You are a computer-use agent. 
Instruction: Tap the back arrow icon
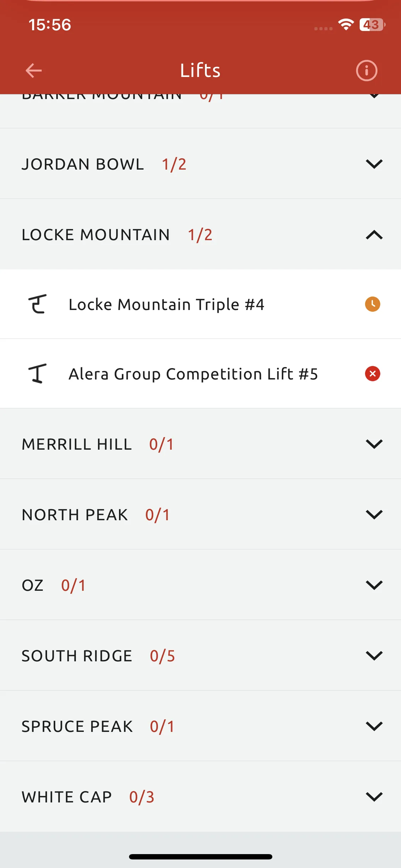click(34, 70)
